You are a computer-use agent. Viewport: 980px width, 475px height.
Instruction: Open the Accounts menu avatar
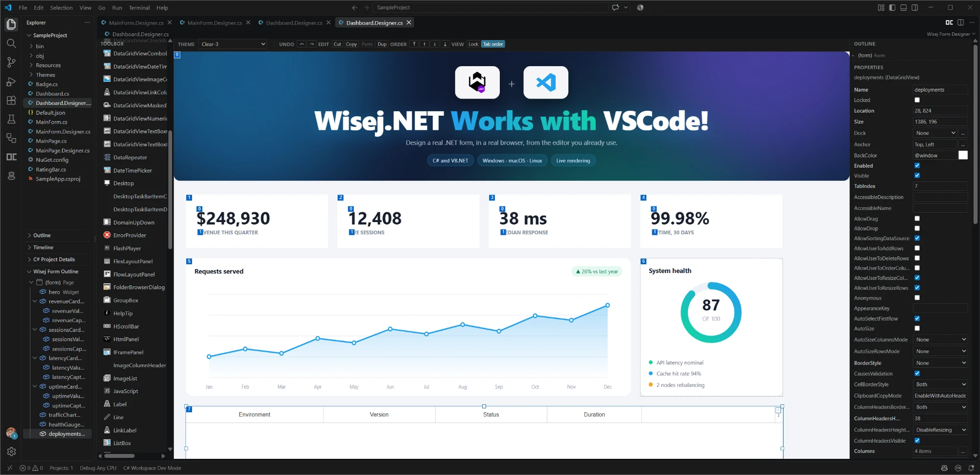click(x=11, y=433)
